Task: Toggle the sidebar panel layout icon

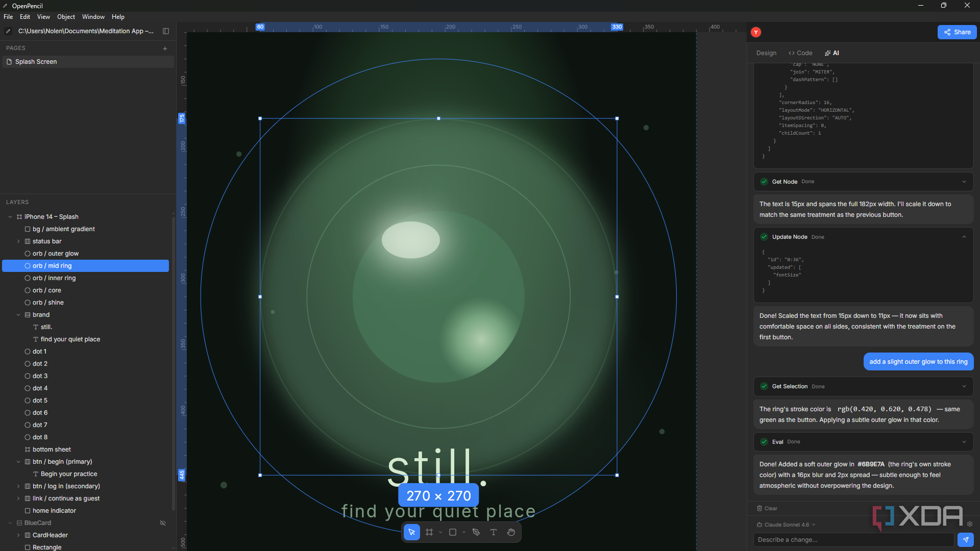Action: pos(166,31)
